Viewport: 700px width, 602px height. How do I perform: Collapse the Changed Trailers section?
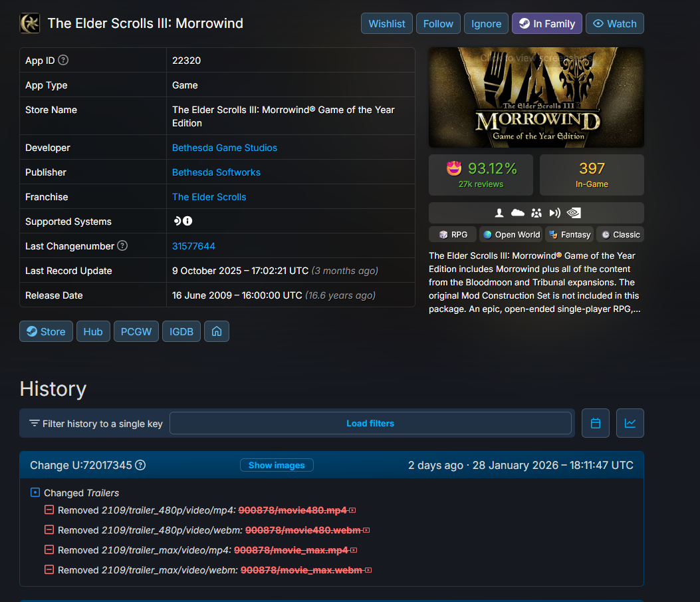(35, 492)
